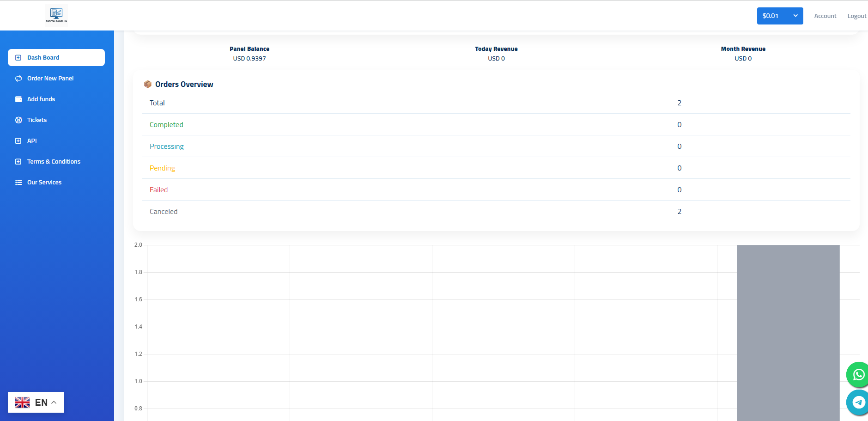
Task: Open the API menu item
Action: tap(32, 141)
